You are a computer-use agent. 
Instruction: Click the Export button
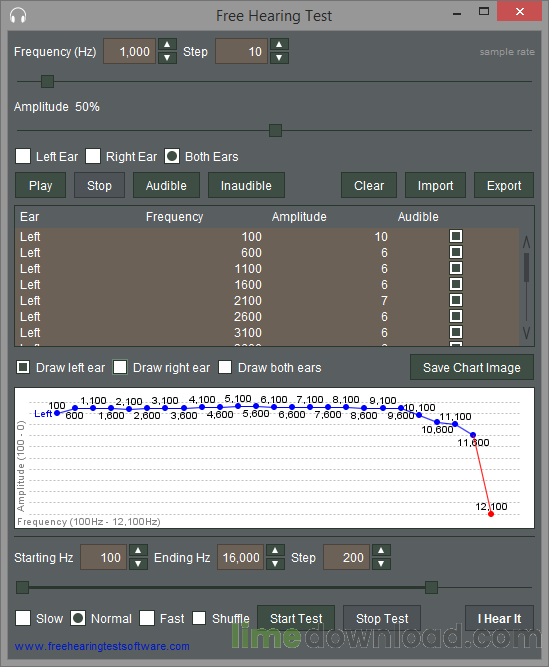point(504,185)
